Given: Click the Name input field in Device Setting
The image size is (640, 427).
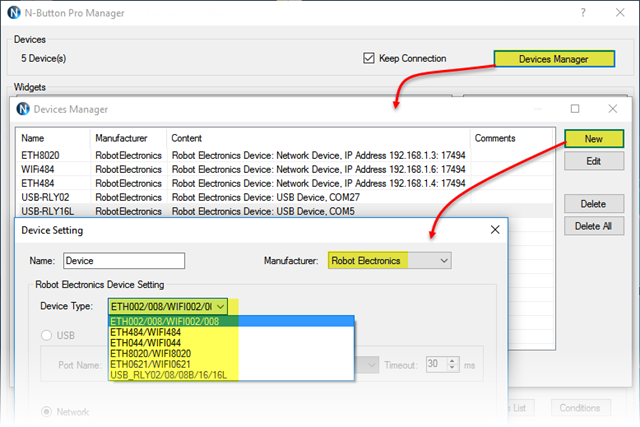Looking at the screenshot, I should (x=124, y=261).
